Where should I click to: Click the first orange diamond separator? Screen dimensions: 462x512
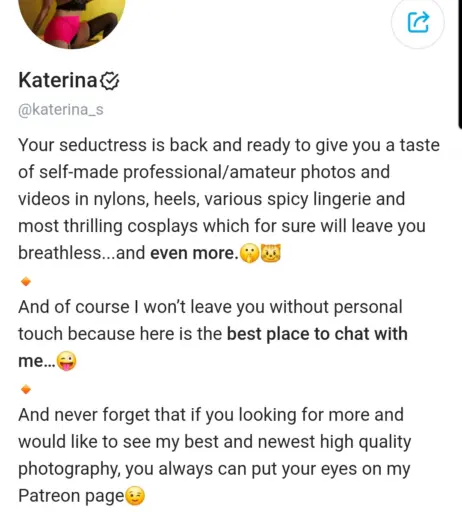point(26,282)
